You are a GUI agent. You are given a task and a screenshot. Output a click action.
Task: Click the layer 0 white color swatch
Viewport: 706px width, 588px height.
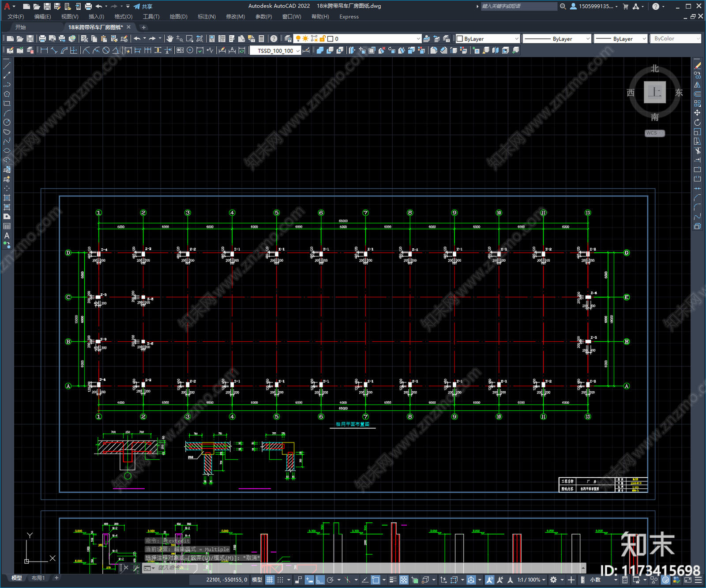point(330,39)
